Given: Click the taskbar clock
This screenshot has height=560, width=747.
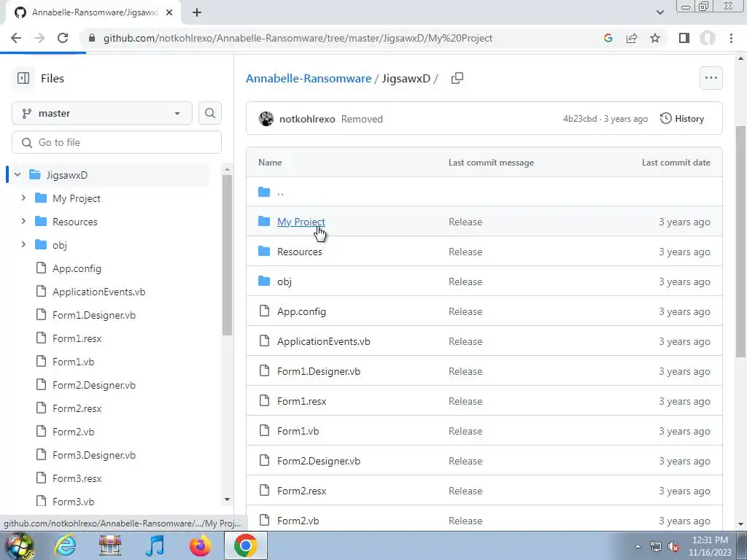Looking at the screenshot, I should click(x=710, y=546).
